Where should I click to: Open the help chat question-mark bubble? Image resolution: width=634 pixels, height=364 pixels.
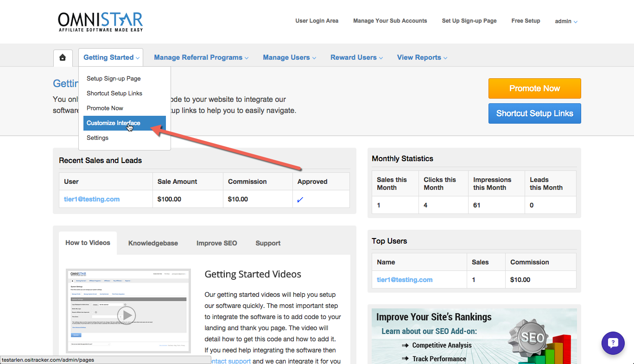(x=613, y=343)
